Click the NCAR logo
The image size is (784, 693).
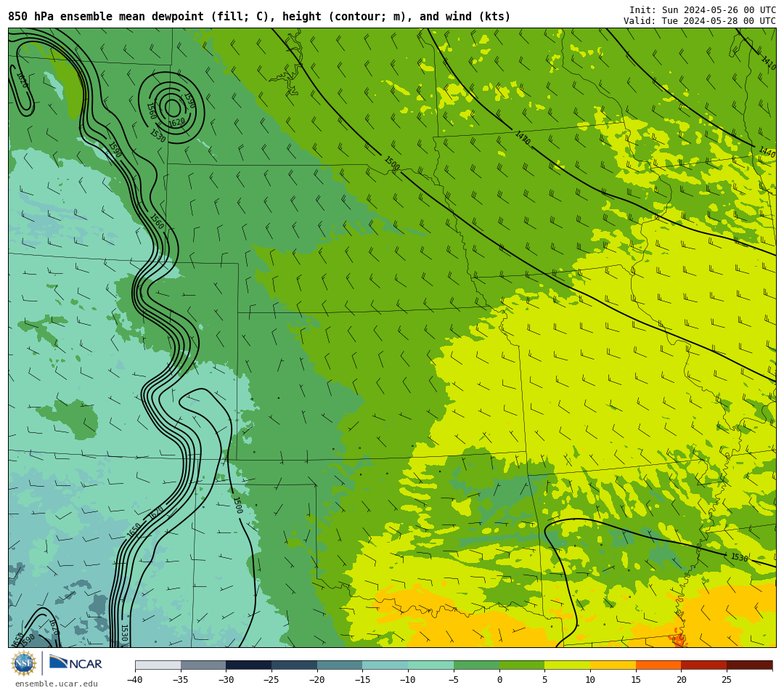tap(75, 663)
